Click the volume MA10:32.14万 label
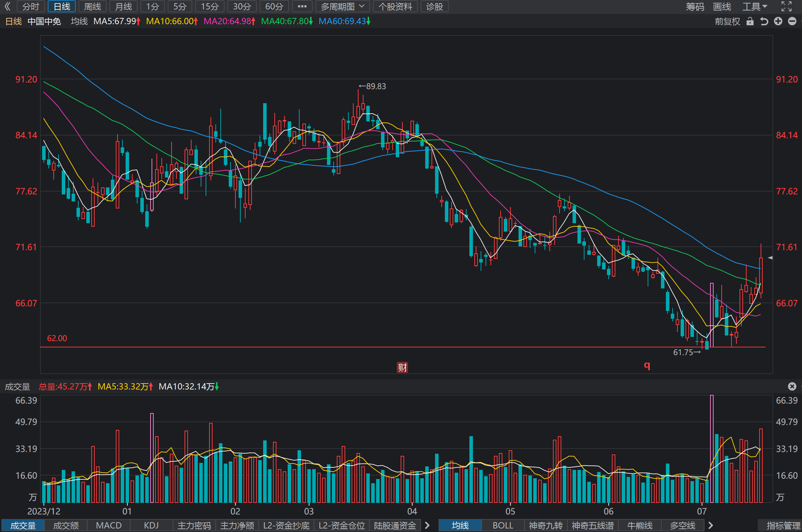 pos(189,387)
